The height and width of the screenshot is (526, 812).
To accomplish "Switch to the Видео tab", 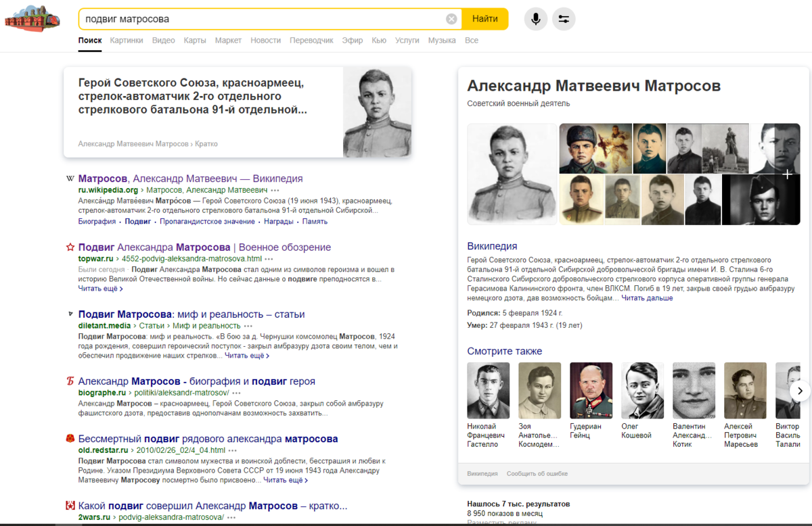I will click(164, 41).
